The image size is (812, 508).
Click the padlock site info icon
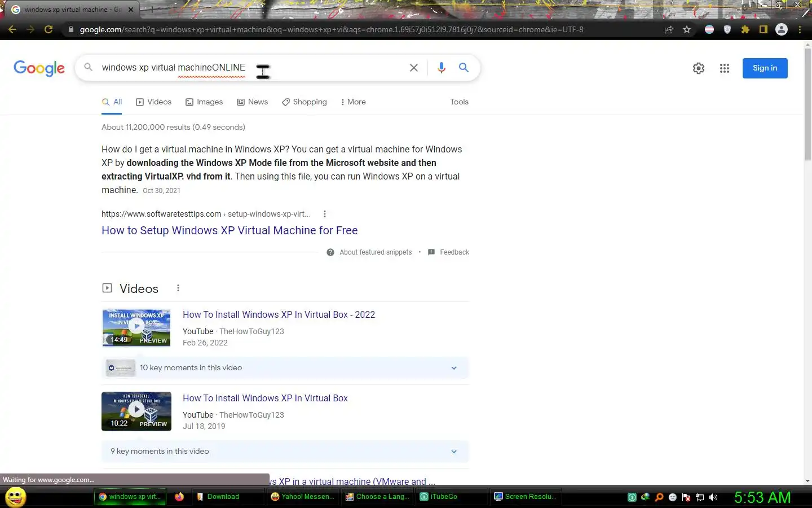(70, 29)
